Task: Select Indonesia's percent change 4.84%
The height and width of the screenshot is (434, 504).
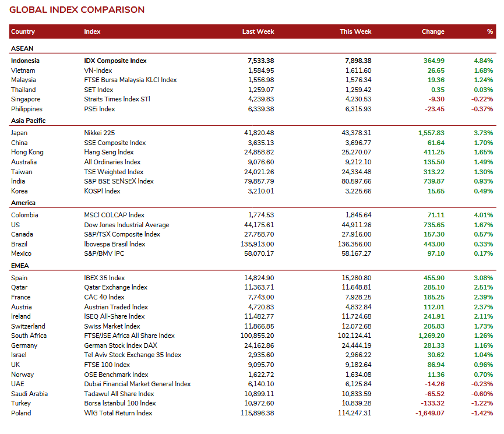Action: pyautogui.click(x=484, y=61)
